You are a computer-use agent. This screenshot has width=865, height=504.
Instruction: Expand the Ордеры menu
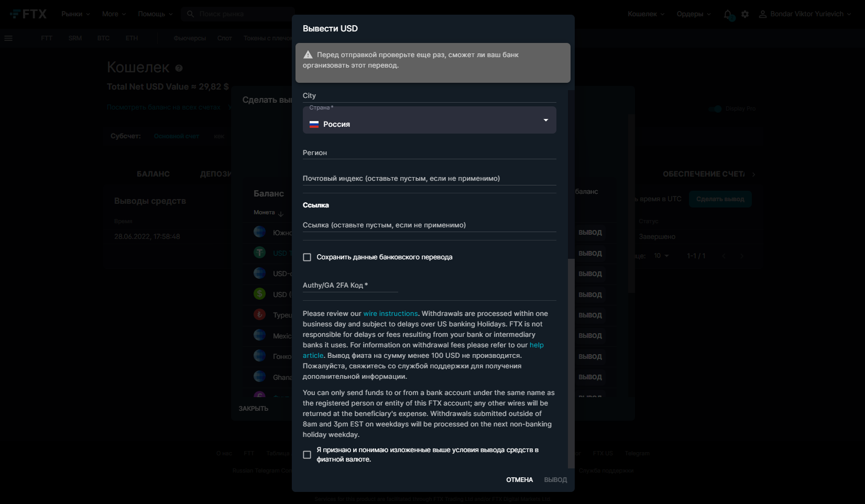694,14
